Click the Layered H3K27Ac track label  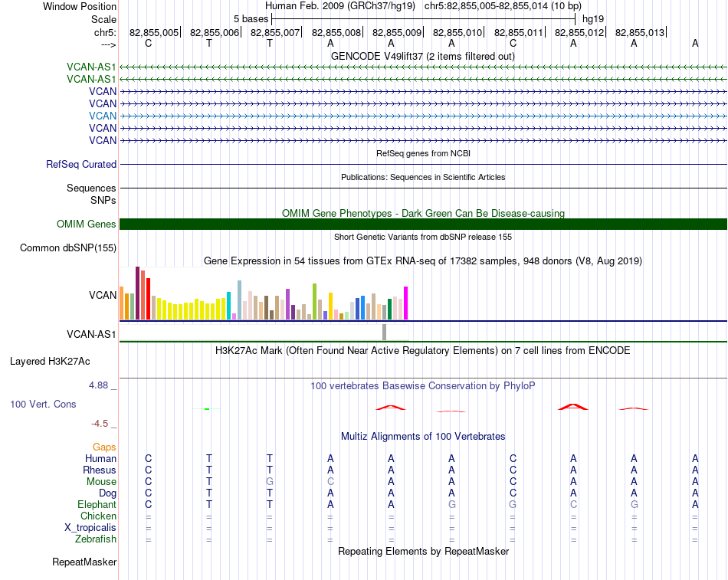tap(50, 362)
